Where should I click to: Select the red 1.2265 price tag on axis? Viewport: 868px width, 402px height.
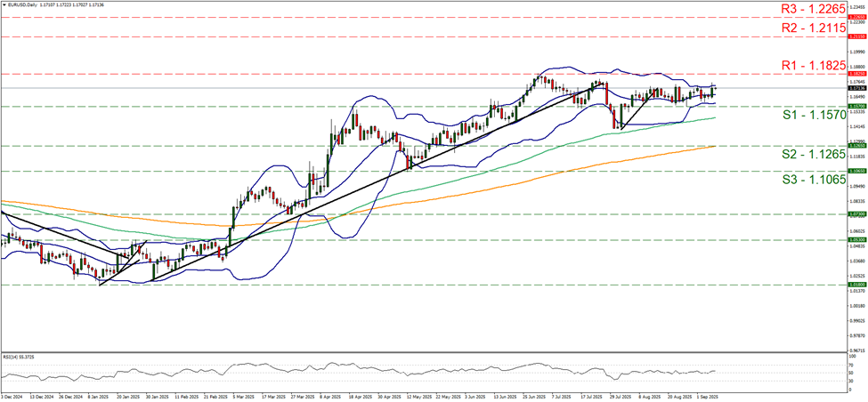click(855, 17)
